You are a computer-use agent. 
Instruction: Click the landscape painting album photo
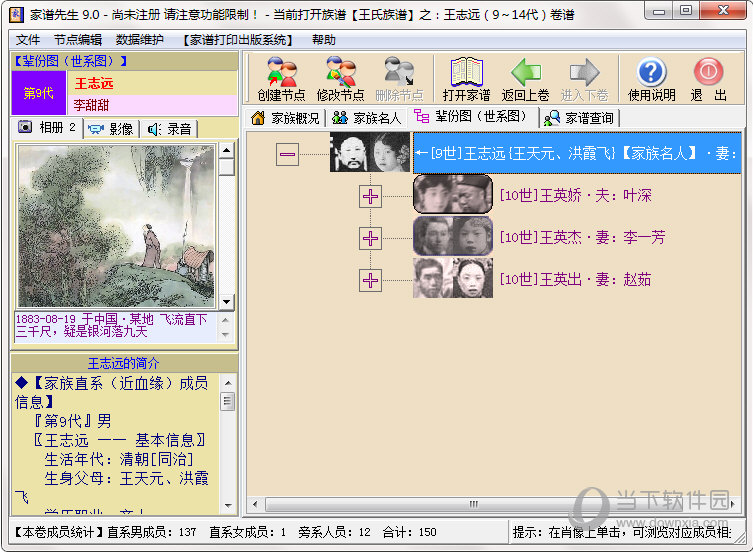(117, 226)
